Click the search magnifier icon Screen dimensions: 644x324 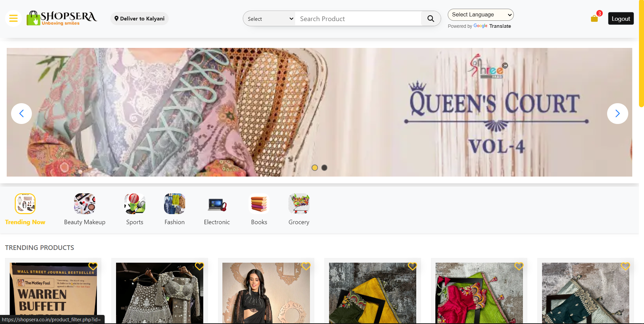[431, 19]
